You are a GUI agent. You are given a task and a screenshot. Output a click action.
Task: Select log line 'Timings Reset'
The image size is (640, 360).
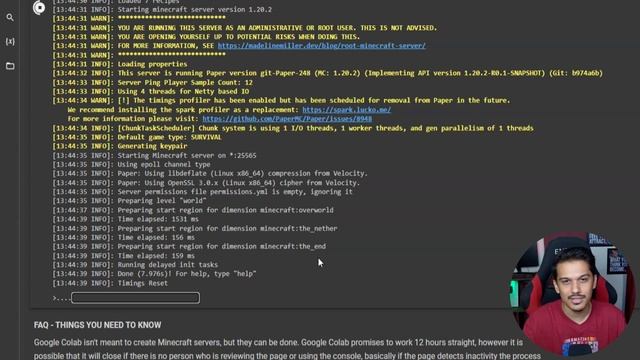(x=110, y=283)
